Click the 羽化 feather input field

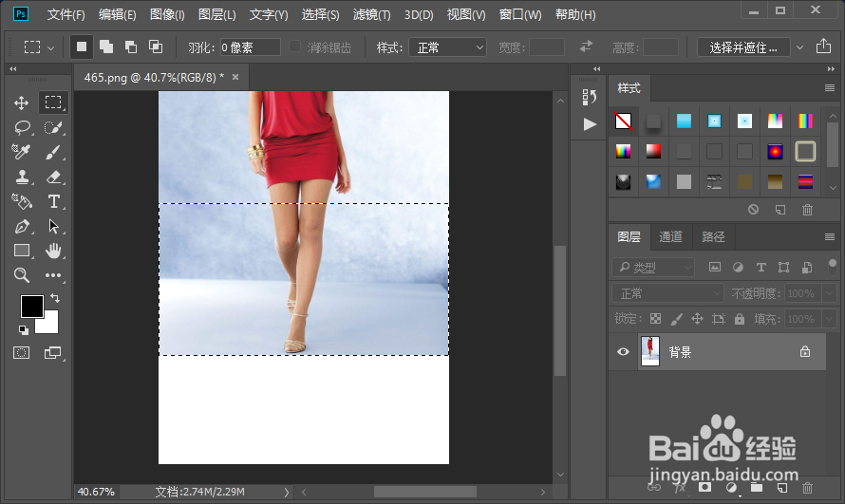pyautogui.click(x=250, y=47)
